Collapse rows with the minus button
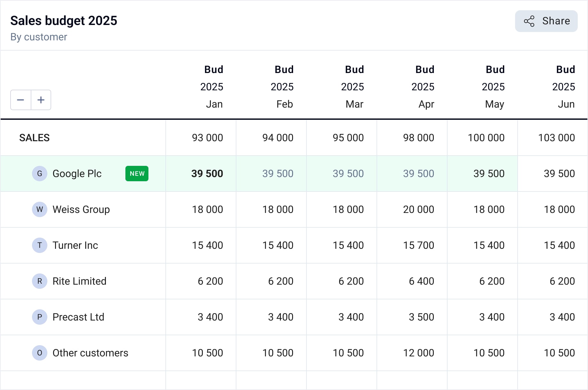588x390 pixels. [x=21, y=100]
